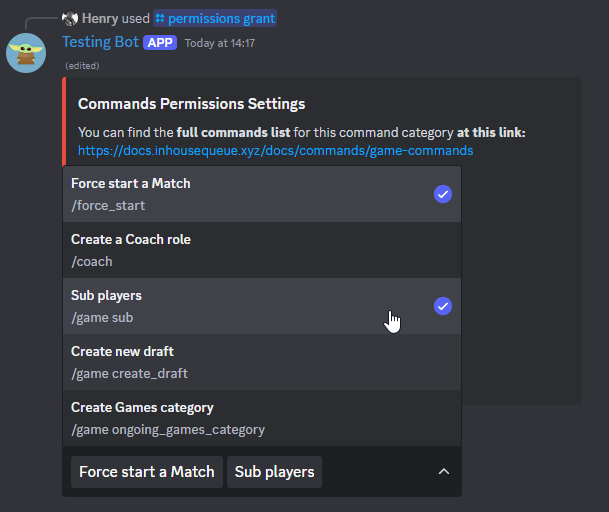Select the Create a Coach role option

[262, 250]
